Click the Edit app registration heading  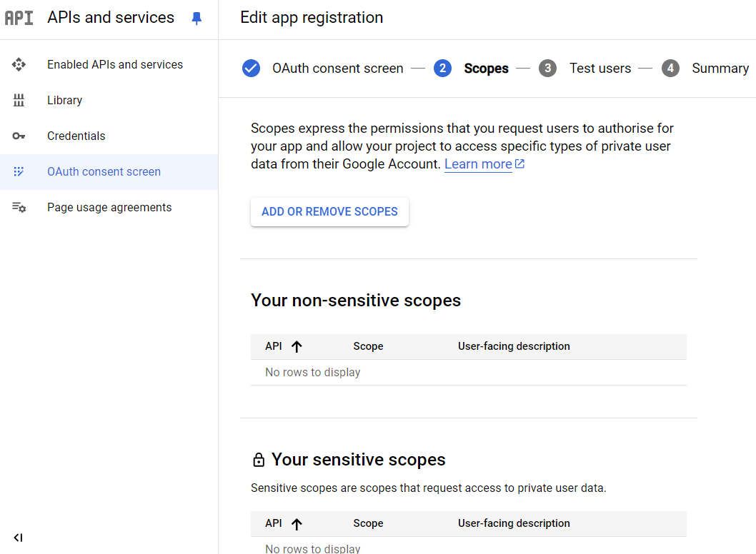click(x=312, y=18)
